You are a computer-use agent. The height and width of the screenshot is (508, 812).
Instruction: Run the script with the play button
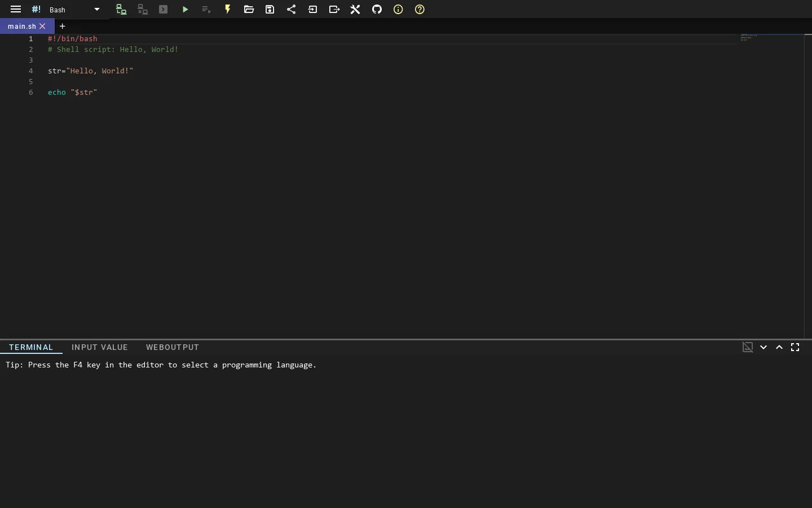pyautogui.click(x=186, y=10)
